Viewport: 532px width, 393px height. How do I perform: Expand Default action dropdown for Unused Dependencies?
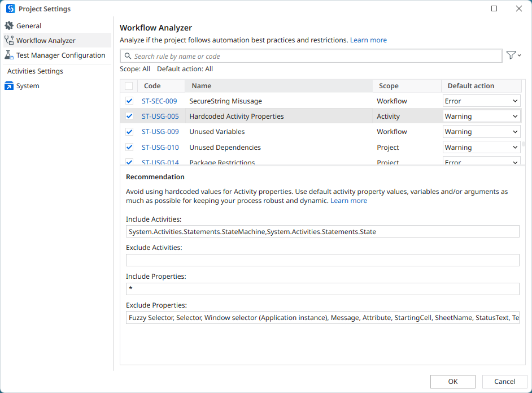[481, 148]
